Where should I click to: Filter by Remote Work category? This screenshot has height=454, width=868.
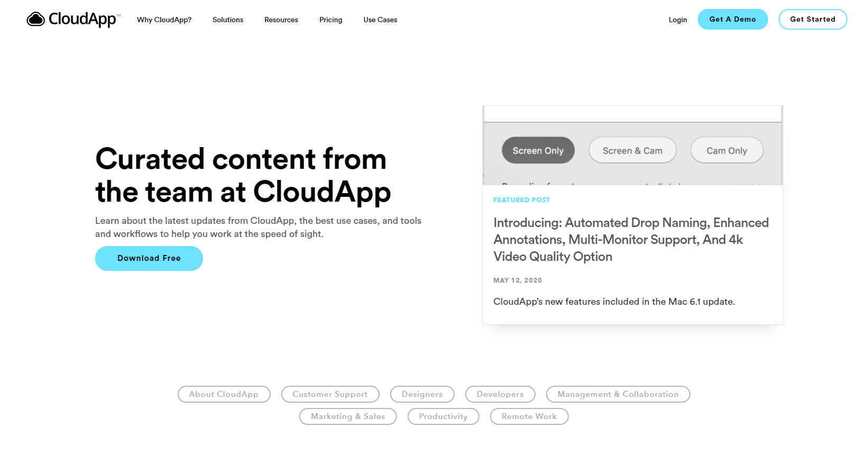point(529,416)
